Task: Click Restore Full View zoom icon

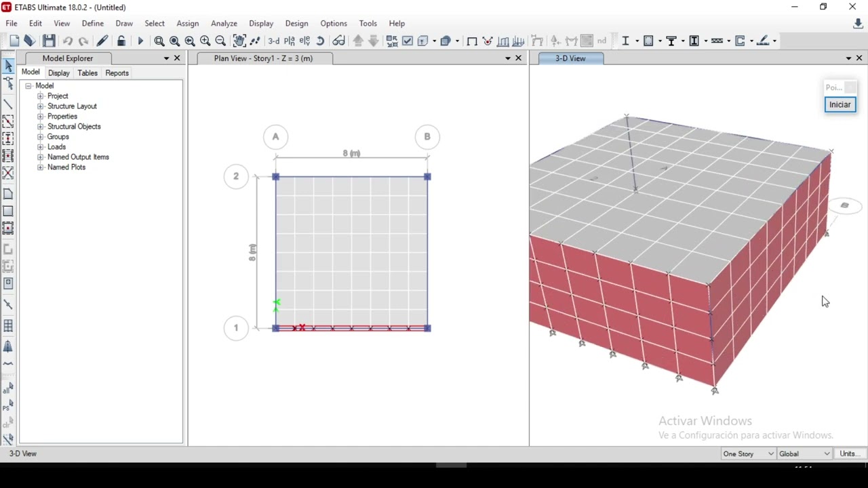Action: [x=174, y=41]
